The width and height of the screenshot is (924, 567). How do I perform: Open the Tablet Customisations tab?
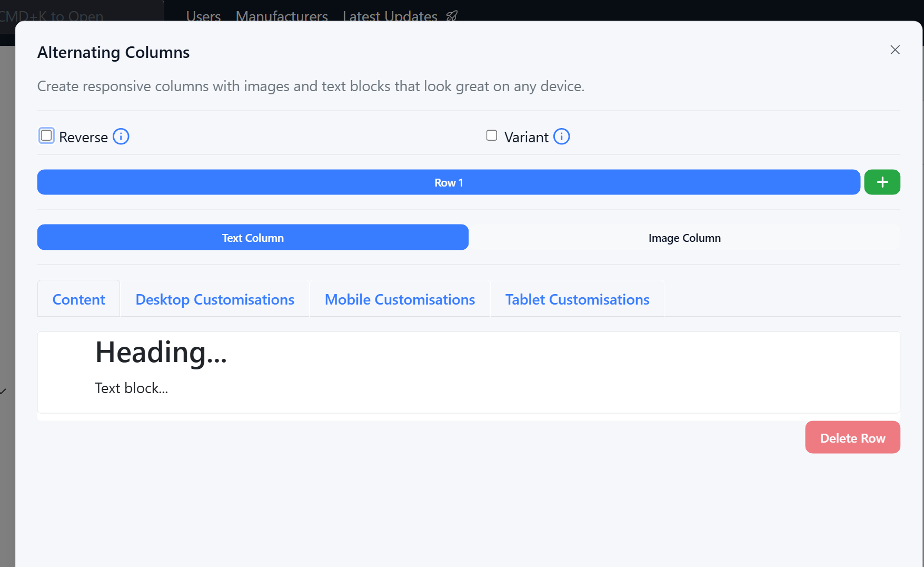click(x=577, y=299)
